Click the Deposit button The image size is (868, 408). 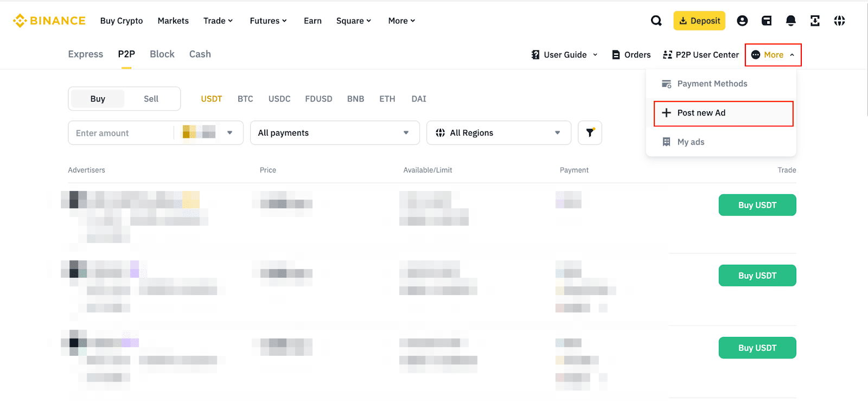click(x=699, y=21)
